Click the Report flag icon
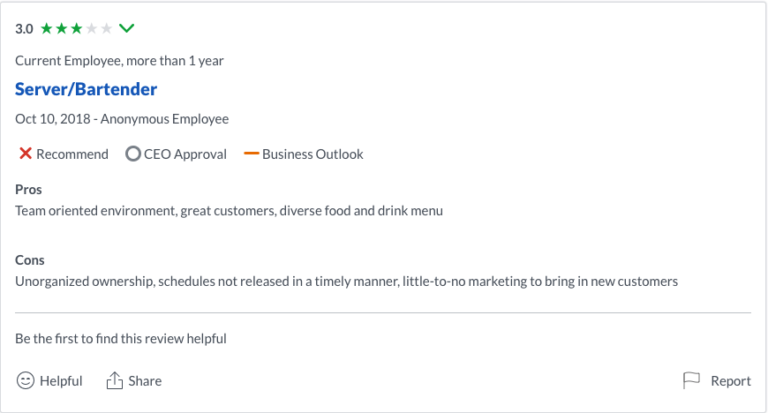The width and height of the screenshot is (768, 413). 691,381
